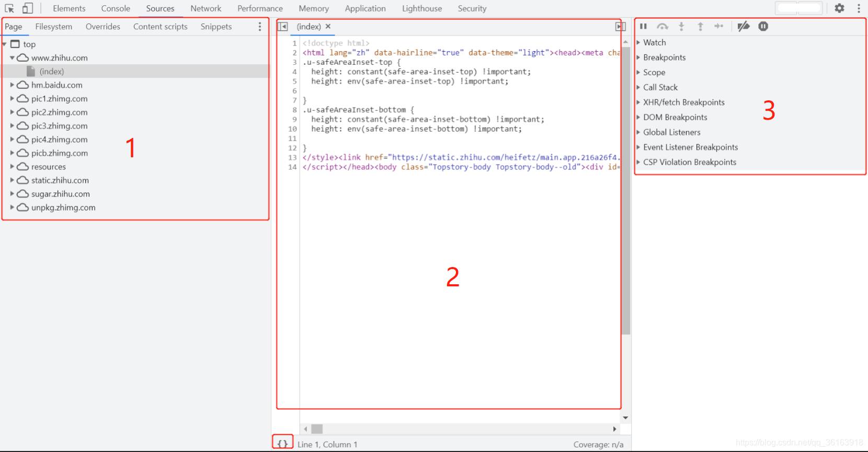The image size is (868, 452).
Task: Open the DevTools three-dot customize menu
Action: (859, 8)
